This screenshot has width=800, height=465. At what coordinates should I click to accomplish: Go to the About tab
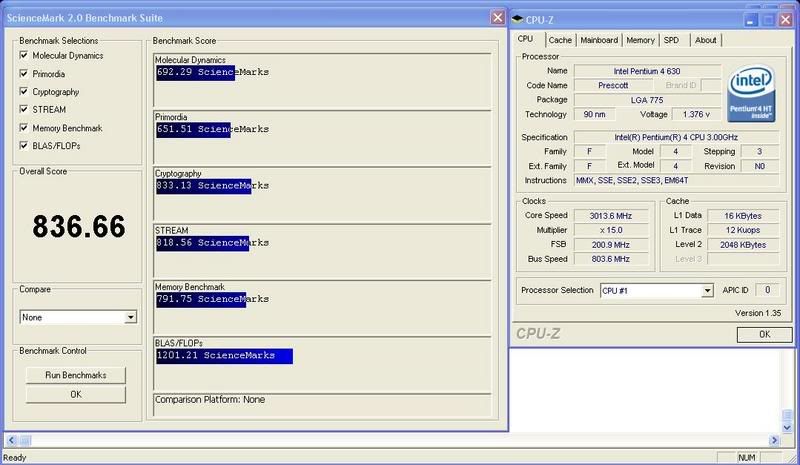[705, 40]
